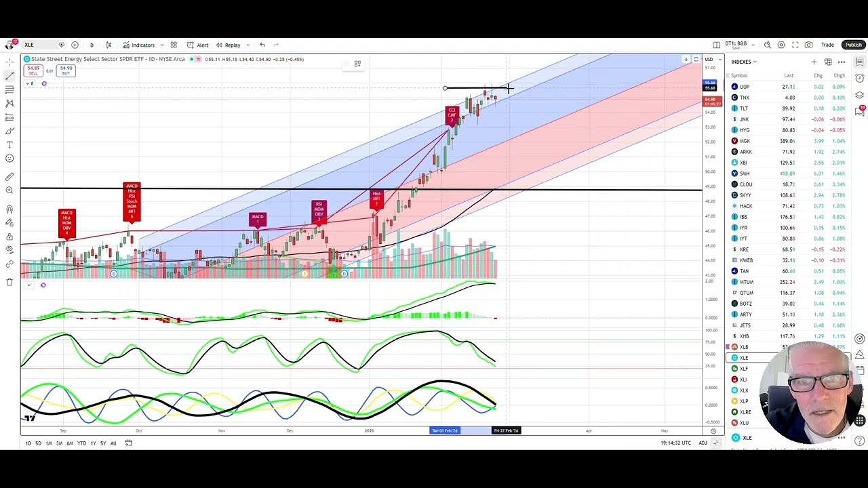The image size is (868, 488).
Task: Open the alerts clock icon in right sidebar
Action: (x=859, y=79)
